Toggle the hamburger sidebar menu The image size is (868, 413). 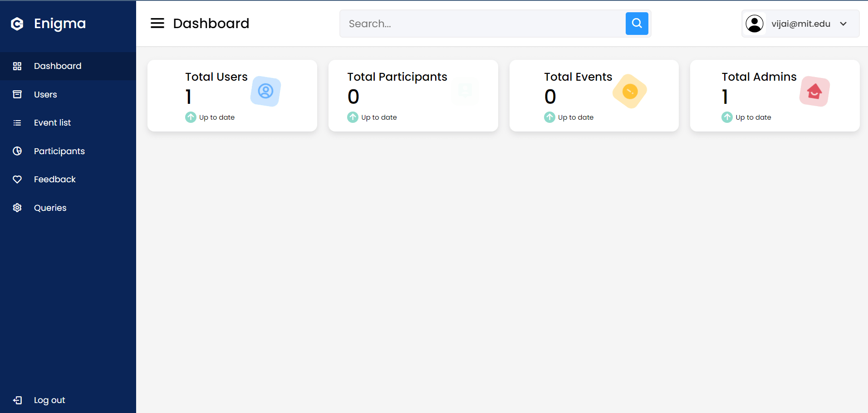tap(157, 24)
